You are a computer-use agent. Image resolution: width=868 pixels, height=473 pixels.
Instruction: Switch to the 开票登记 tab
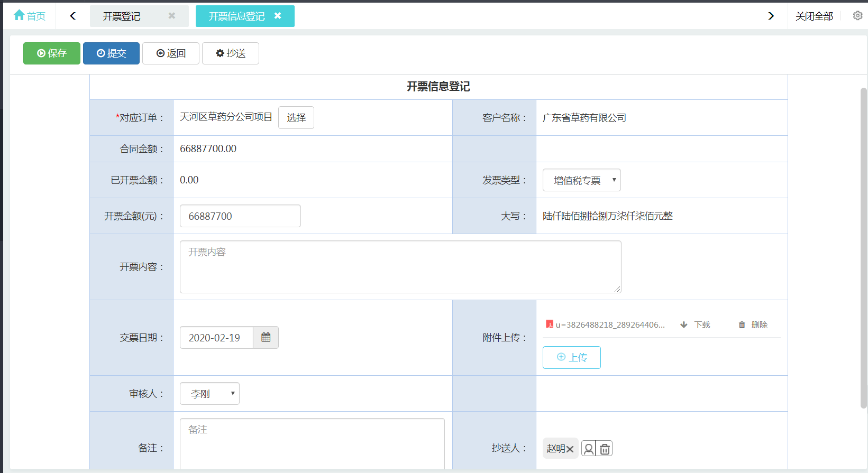click(x=122, y=16)
